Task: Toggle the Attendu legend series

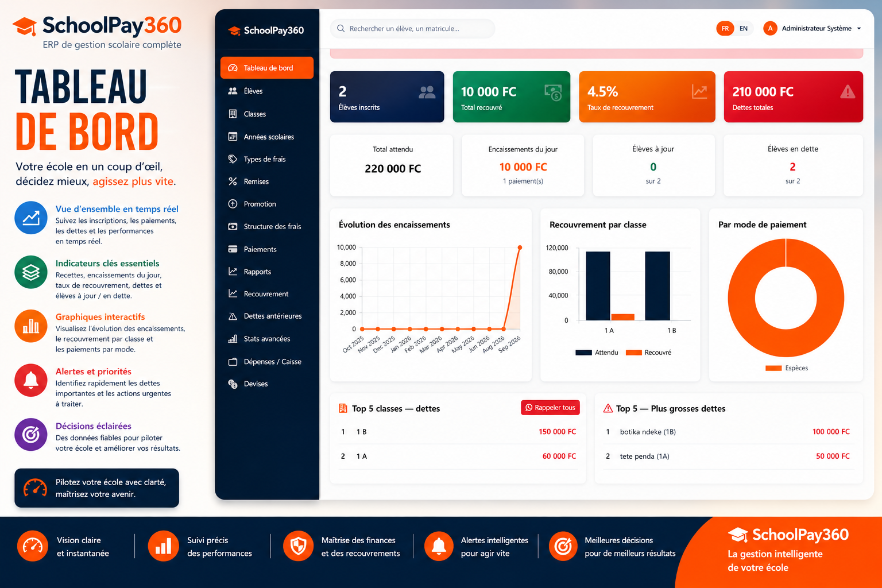Action: pos(597,353)
